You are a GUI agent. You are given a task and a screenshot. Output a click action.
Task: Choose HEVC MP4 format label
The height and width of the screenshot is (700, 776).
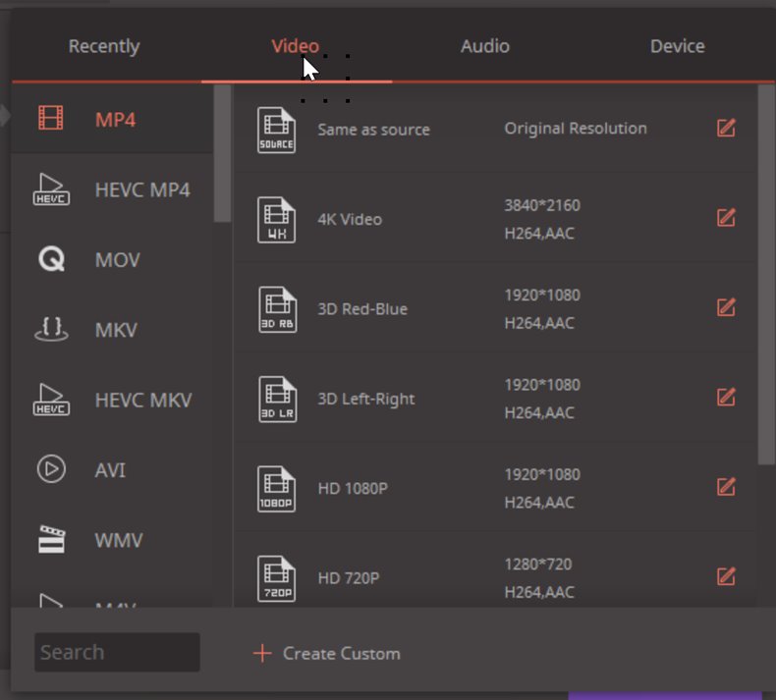pos(142,189)
